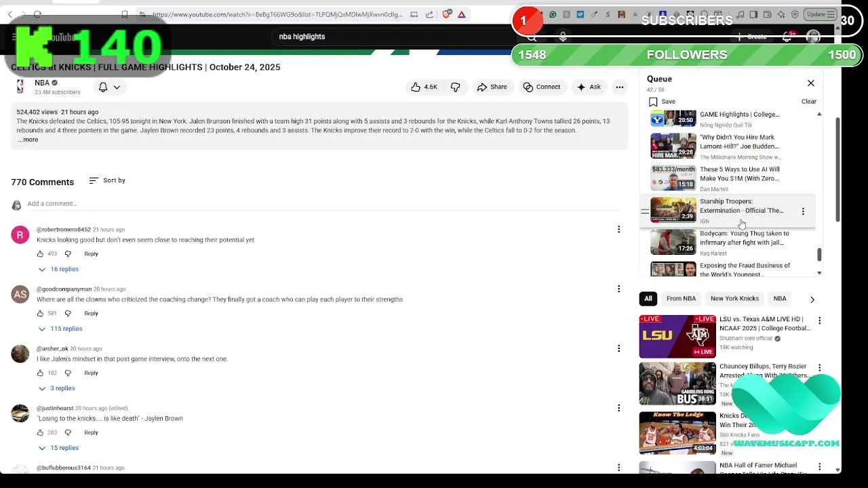This screenshot has height=488, width=868.
Task: Open options menu for @justinhearst's comment
Action: (x=618, y=408)
